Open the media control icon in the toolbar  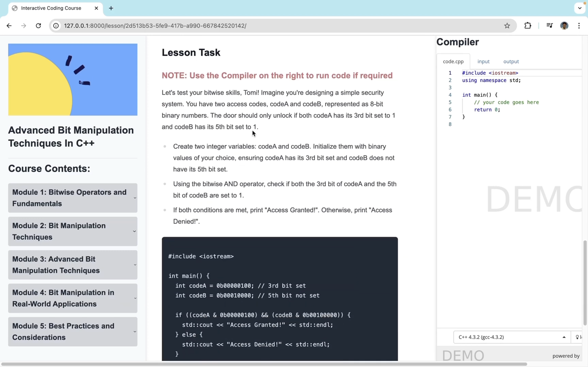point(549,26)
